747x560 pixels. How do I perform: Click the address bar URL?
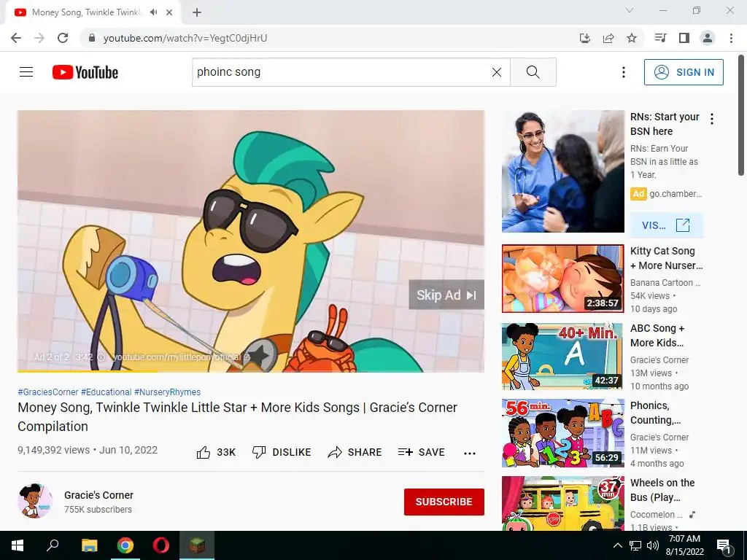185,38
